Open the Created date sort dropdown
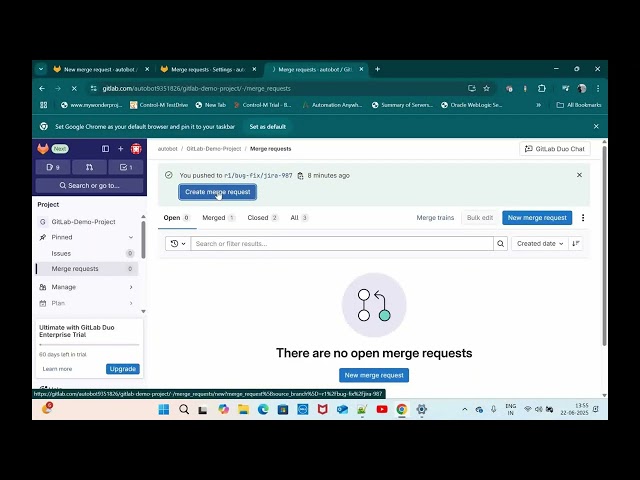This screenshot has height=480, width=640. [x=540, y=244]
